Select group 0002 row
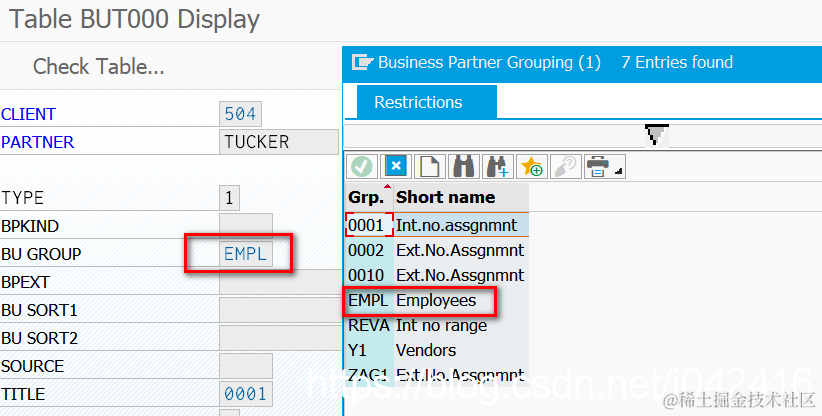Image resolution: width=822 pixels, height=416 pixels. click(x=436, y=250)
